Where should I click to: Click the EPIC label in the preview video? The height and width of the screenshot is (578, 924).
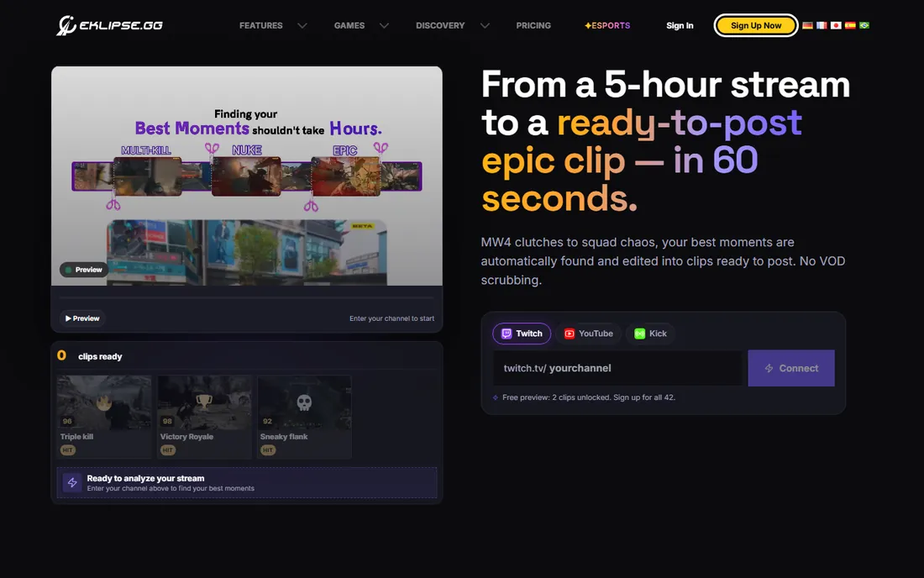click(x=345, y=150)
